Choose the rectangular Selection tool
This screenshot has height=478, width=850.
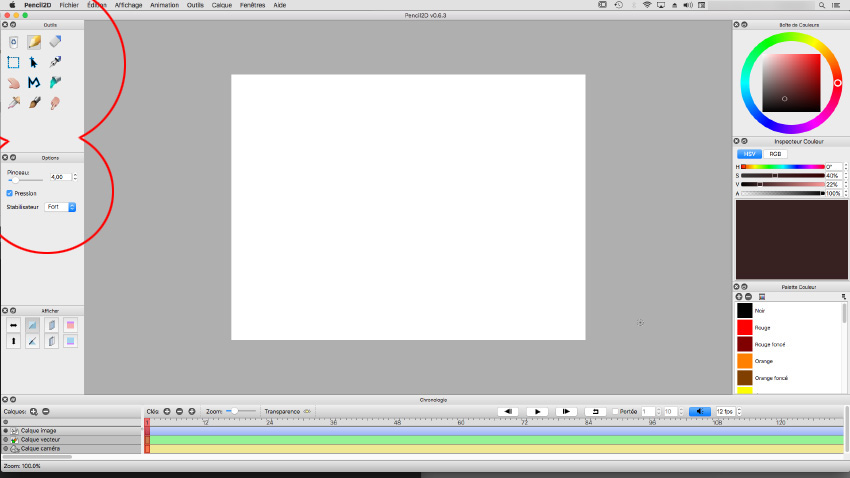tap(13, 62)
